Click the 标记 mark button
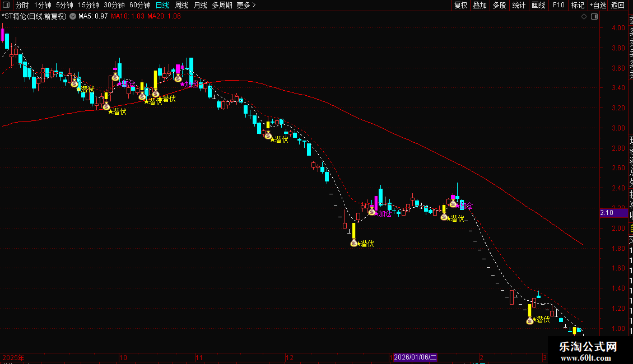Viewport: 633px width, 364px height. [x=578, y=5]
